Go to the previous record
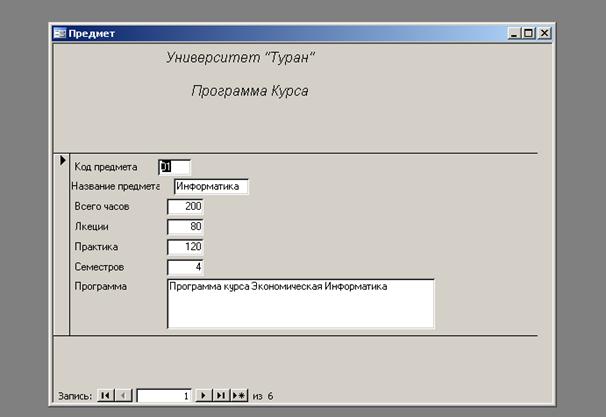 [124, 395]
